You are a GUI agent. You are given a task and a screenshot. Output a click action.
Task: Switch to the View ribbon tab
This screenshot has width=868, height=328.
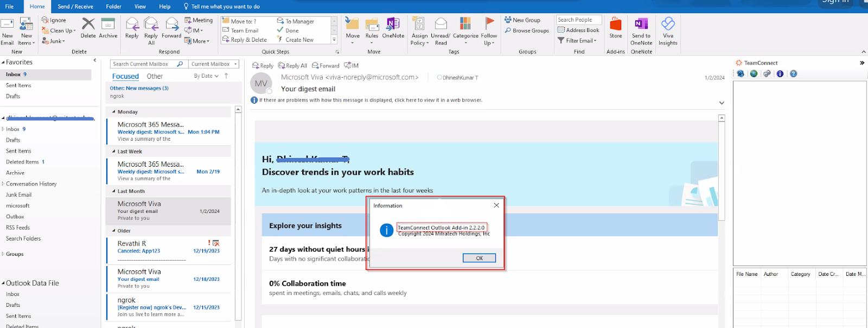tap(140, 7)
